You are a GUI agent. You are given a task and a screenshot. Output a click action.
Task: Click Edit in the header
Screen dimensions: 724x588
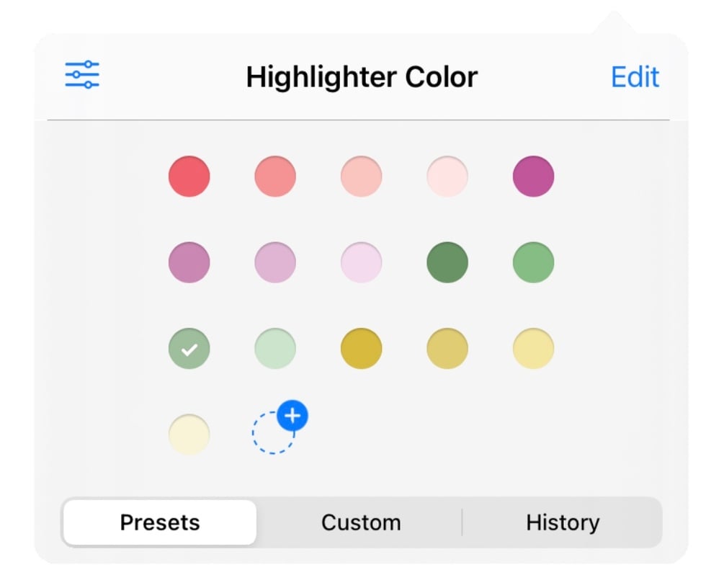point(635,76)
